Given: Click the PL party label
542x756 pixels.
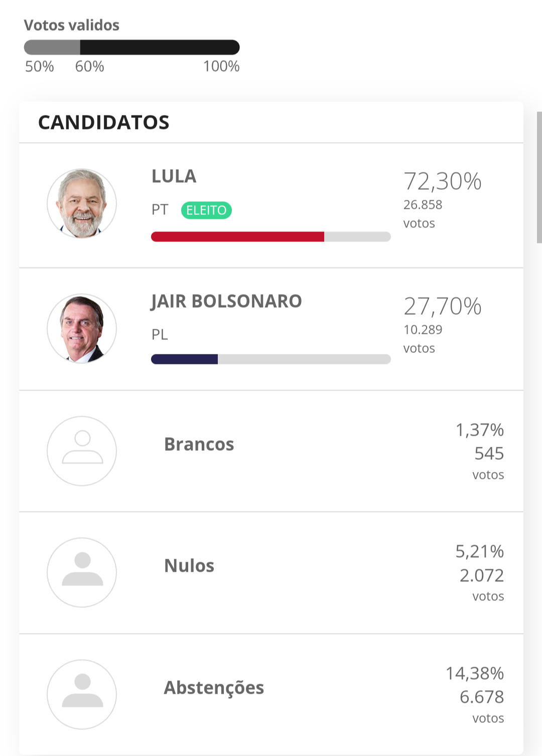Looking at the screenshot, I should [x=160, y=335].
